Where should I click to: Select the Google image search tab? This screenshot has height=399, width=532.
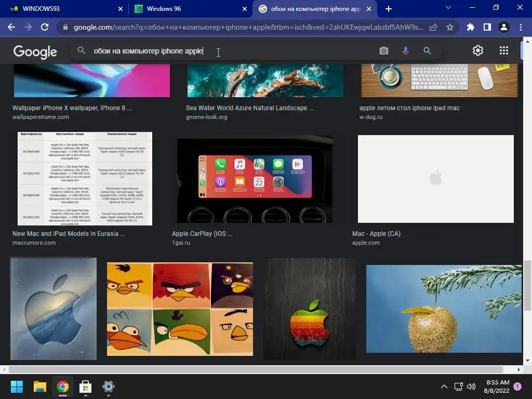click(x=314, y=9)
